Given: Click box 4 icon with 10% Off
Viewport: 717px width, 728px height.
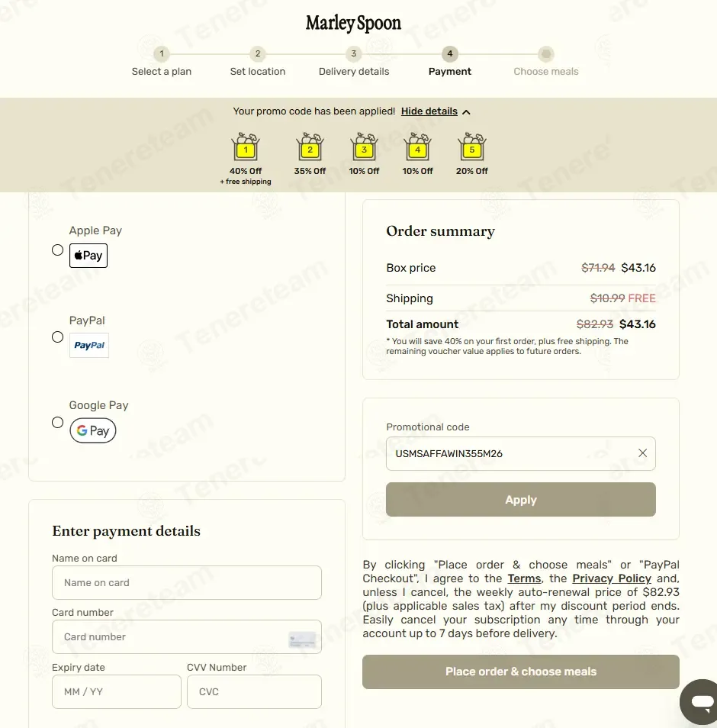Looking at the screenshot, I should pyautogui.click(x=417, y=147).
